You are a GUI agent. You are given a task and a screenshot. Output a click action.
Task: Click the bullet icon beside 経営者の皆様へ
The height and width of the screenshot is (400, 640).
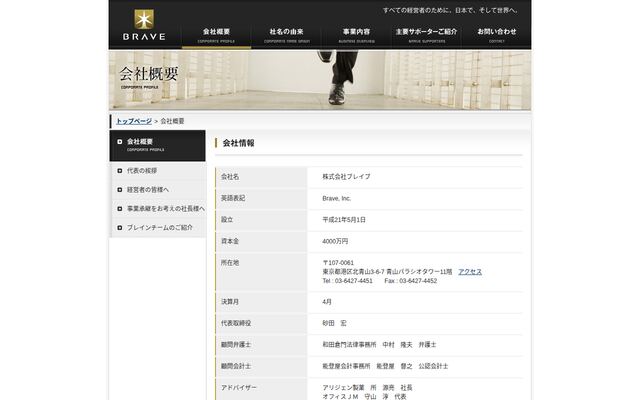(120, 190)
